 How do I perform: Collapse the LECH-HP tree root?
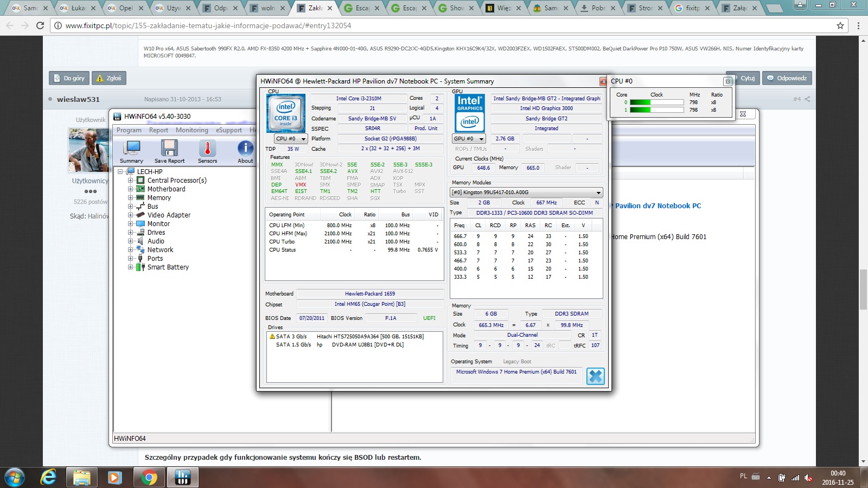coord(120,172)
